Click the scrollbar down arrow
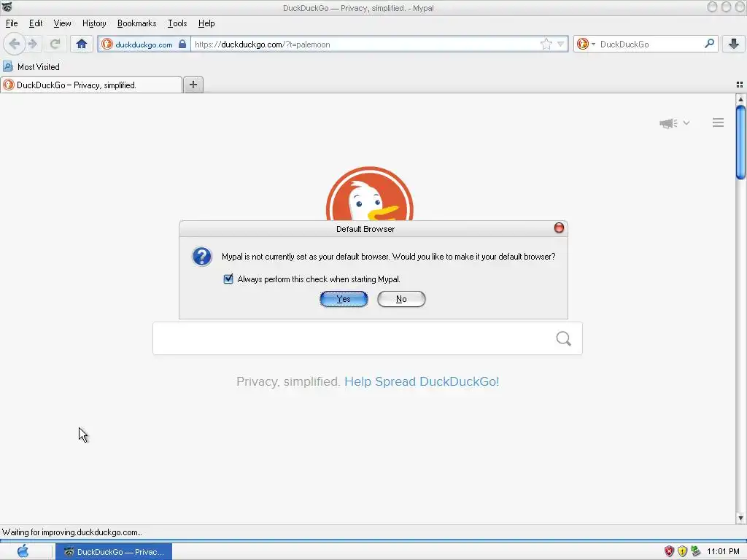 pyautogui.click(x=740, y=518)
